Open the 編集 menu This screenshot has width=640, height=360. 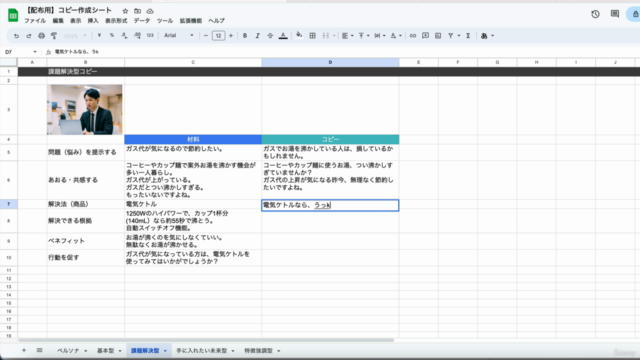(x=58, y=21)
